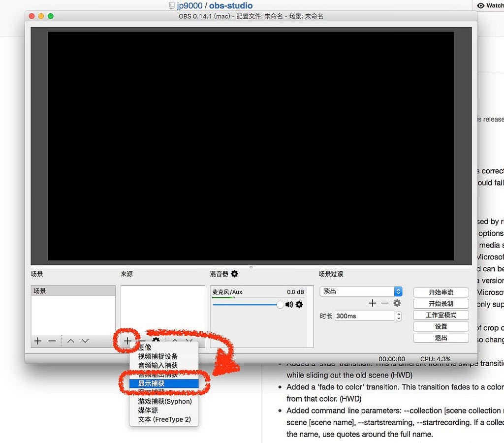Choose 文本 (FreeType 2) menu entry
Image resolution: width=504 pixels, height=443 pixels.
(164, 419)
